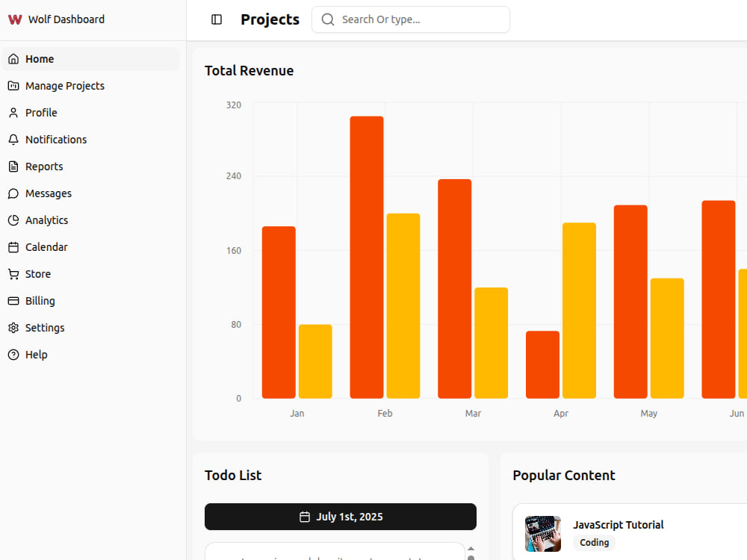Click the yellow Apr revenue bar
This screenshot has height=560, width=747.
coord(580,311)
